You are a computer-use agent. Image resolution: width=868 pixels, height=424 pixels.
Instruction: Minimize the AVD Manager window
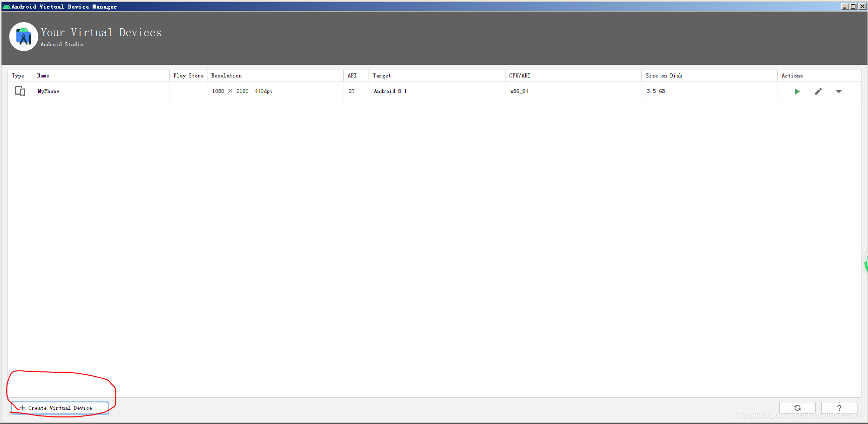[845, 6]
